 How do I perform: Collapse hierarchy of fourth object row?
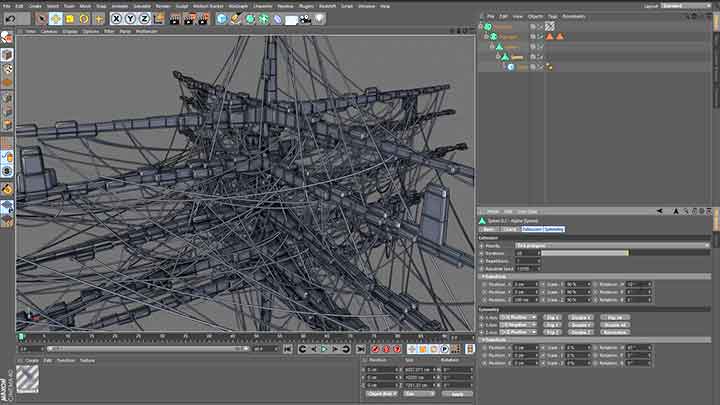498,56
